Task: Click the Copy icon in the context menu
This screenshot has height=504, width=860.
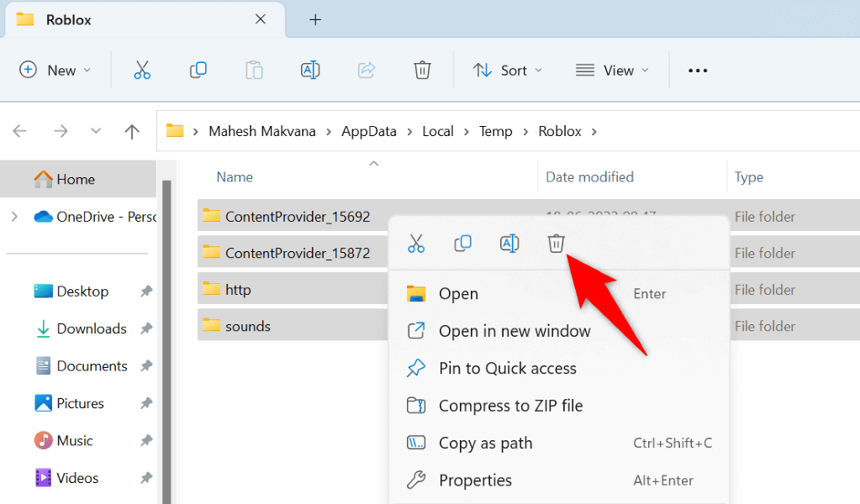Action: (x=462, y=243)
